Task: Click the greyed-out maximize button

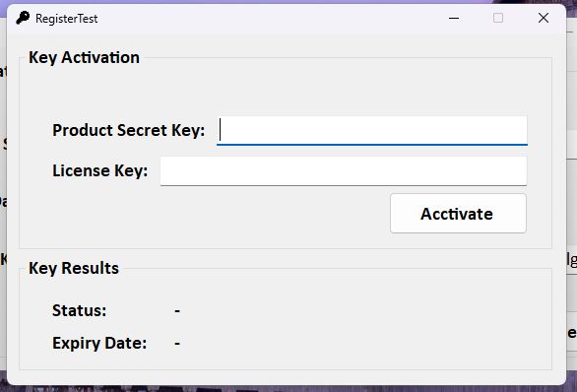Action: pos(498,18)
